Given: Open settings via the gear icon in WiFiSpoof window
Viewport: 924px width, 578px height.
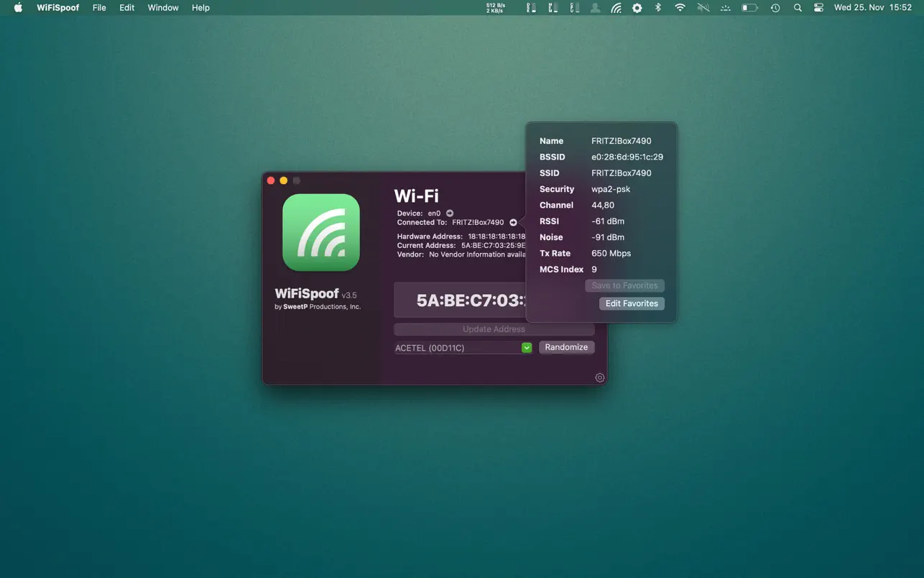Looking at the screenshot, I should [x=600, y=378].
